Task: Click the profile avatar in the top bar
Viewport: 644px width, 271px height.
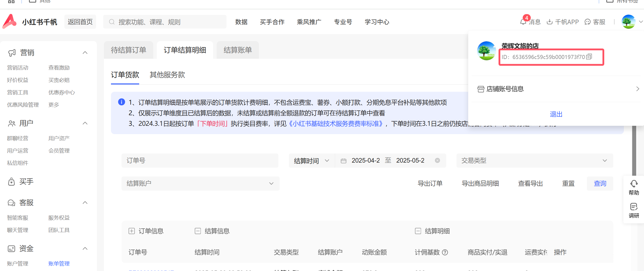Action: [x=628, y=22]
